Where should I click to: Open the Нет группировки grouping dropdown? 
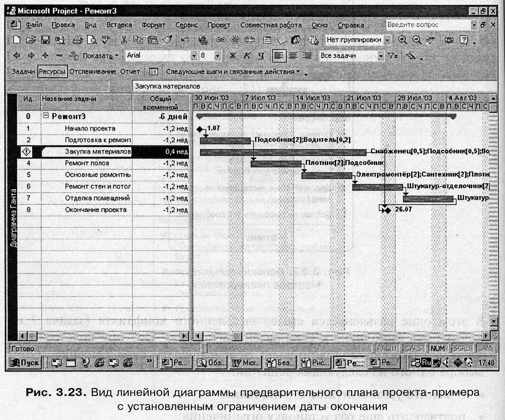[x=387, y=40]
